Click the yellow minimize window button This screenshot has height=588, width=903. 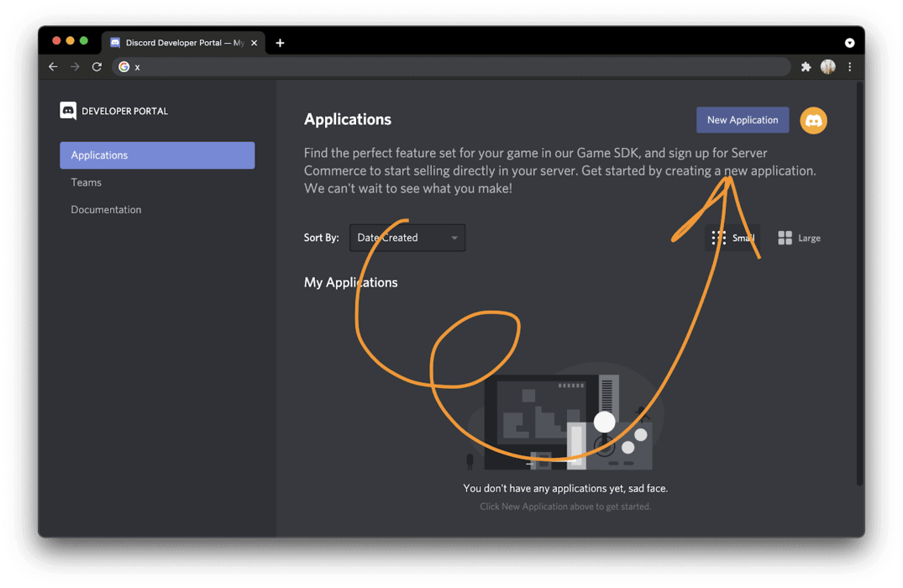click(71, 40)
